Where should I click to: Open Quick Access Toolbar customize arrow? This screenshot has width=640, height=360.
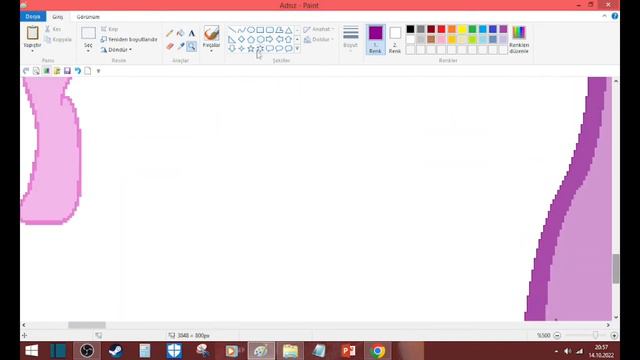pyautogui.click(x=98, y=71)
